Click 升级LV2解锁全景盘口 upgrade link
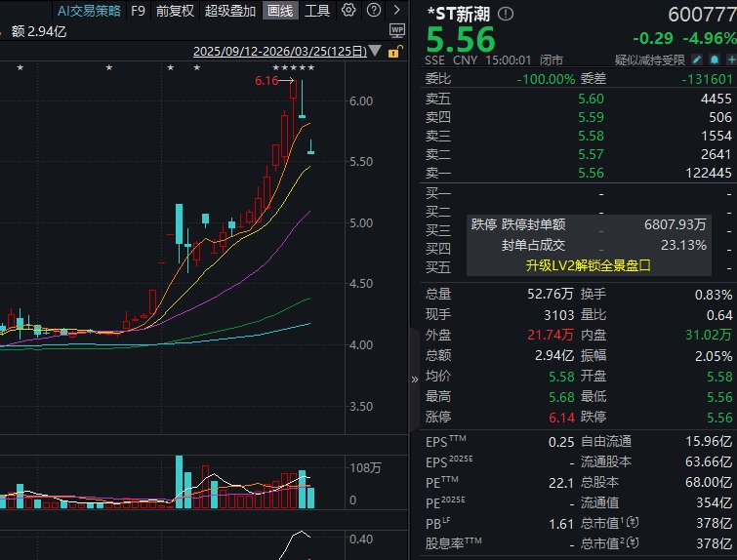The width and height of the screenshot is (737, 560). (588, 265)
